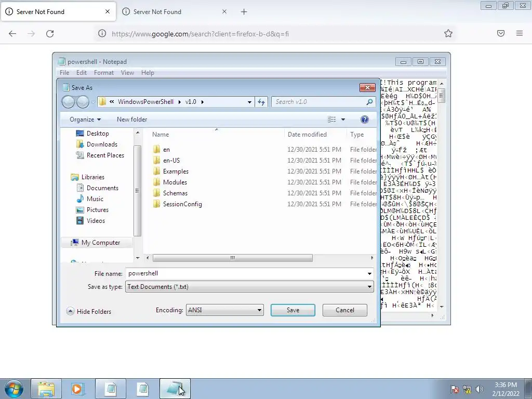532x399 pixels.
Task: Click the Save button
Action: click(293, 310)
